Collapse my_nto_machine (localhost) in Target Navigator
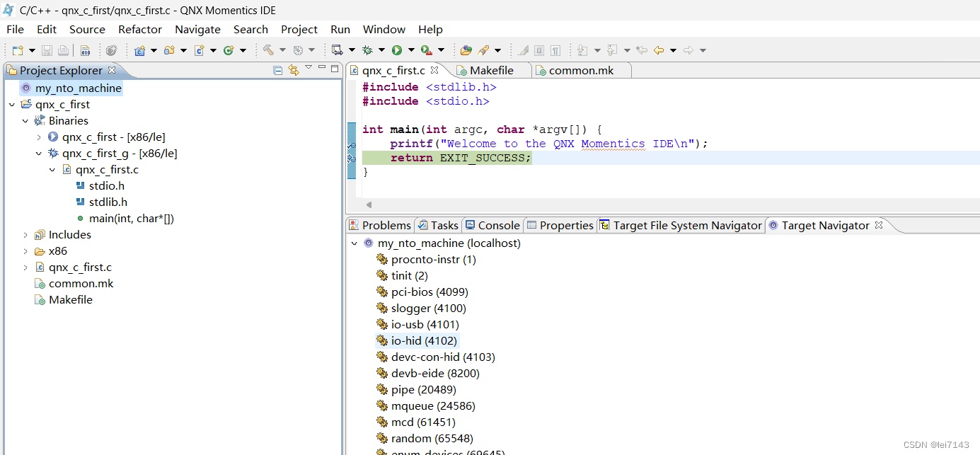 pos(354,243)
